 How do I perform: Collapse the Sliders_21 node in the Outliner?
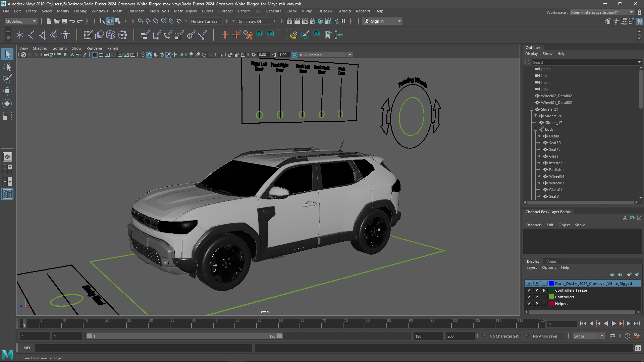click(531, 109)
